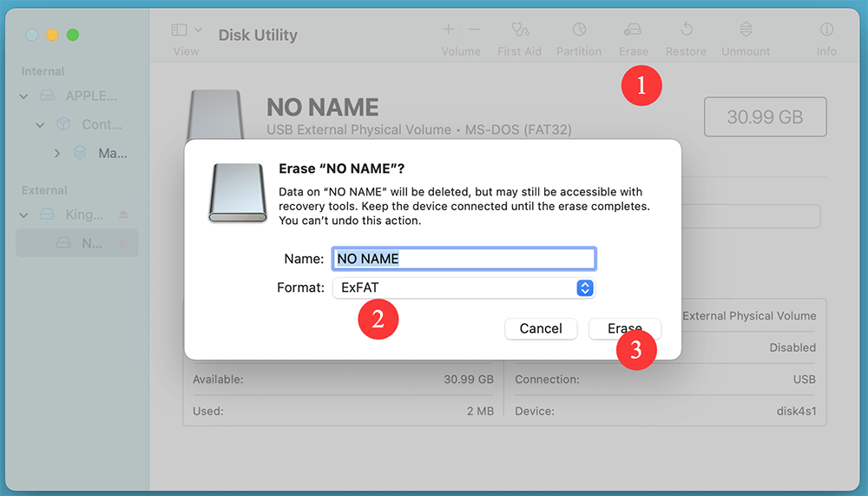
Task: Remove a volume with the minus icon
Action: pos(475,30)
